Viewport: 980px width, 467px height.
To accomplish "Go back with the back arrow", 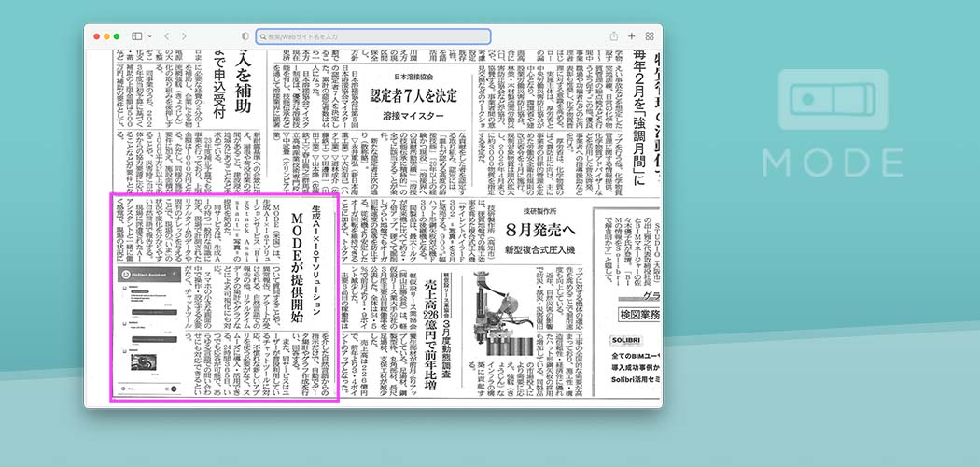I will (166, 36).
